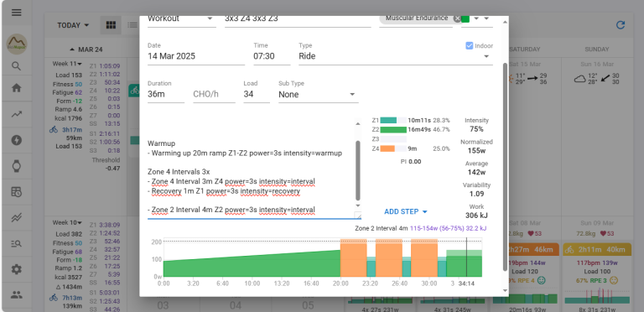Open the 2h11m 40km ride card
This screenshot has height=312, width=644.
pyautogui.click(x=597, y=250)
